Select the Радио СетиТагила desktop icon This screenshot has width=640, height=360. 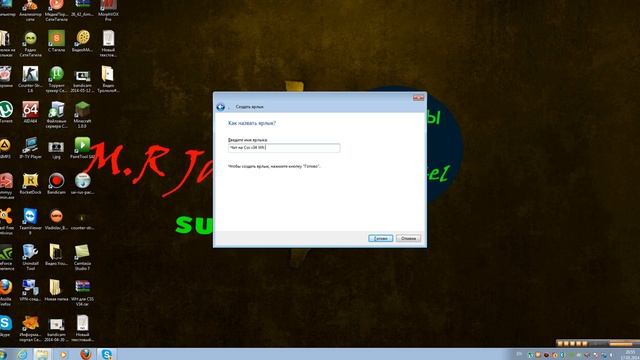(x=30, y=43)
